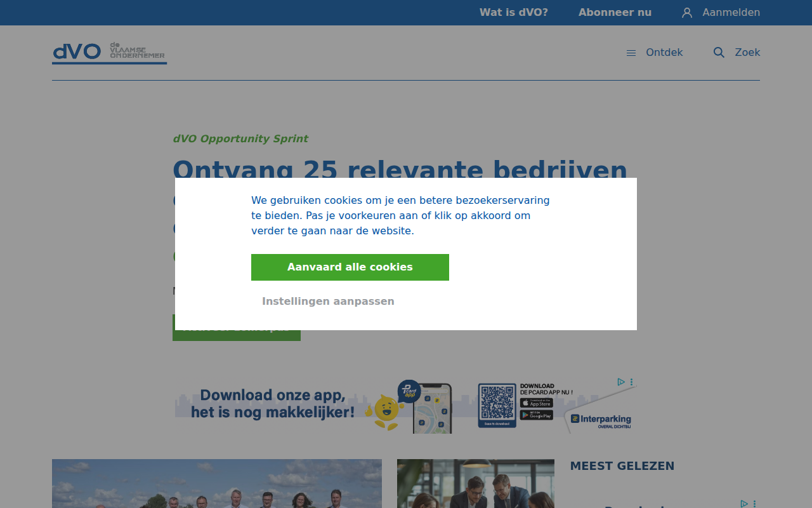
Task: Open the Wat is dVO? menu item
Action: click(x=514, y=13)
